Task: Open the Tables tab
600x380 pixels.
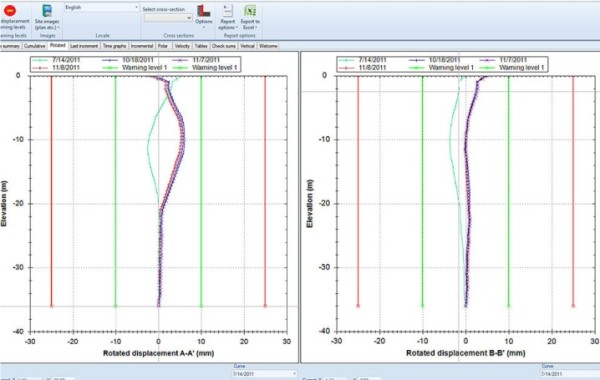Action: [201, 46]
